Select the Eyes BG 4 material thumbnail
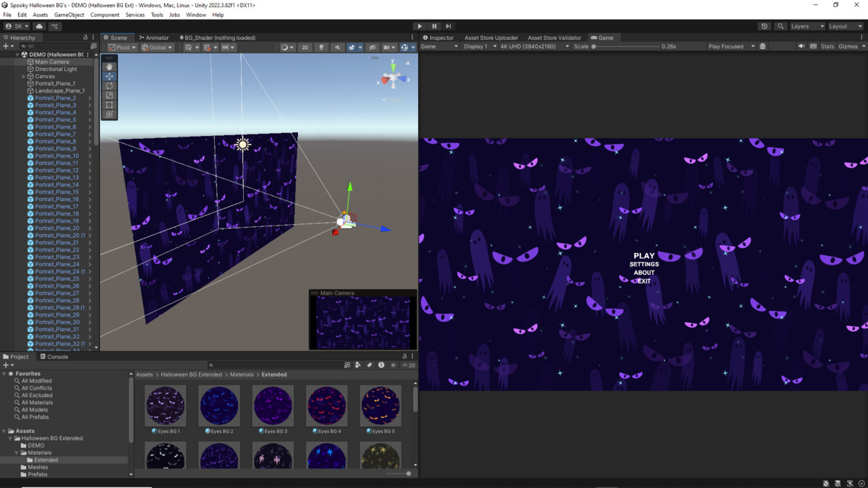 click(326, 405)
